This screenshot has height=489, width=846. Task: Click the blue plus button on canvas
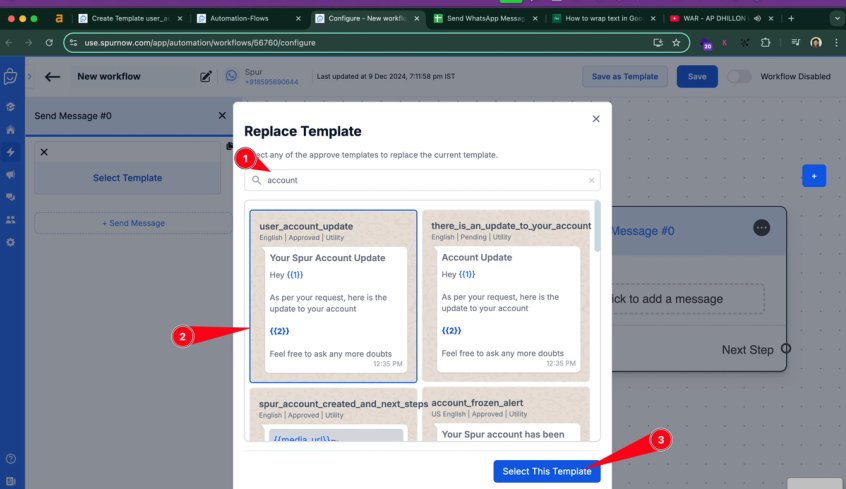[814, 176]
